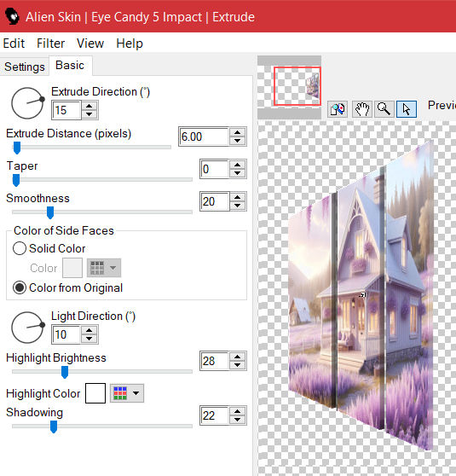Select Color from Original radio button

point(20,287)
